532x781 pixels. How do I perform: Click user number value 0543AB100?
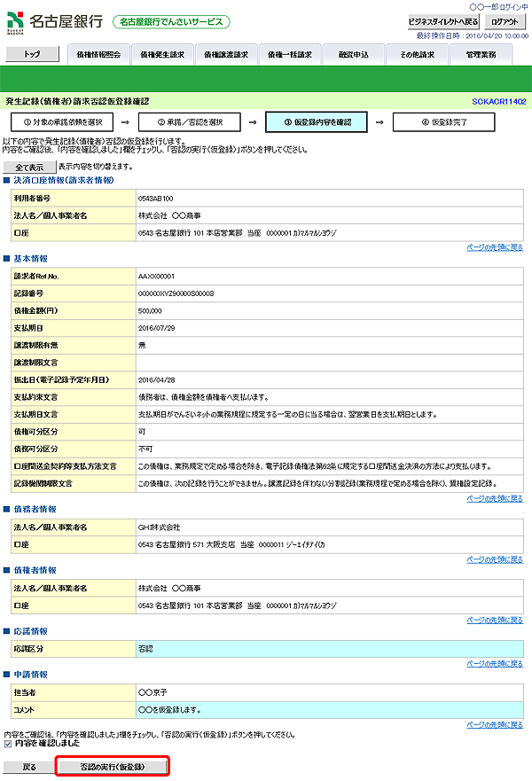[155, 199]
